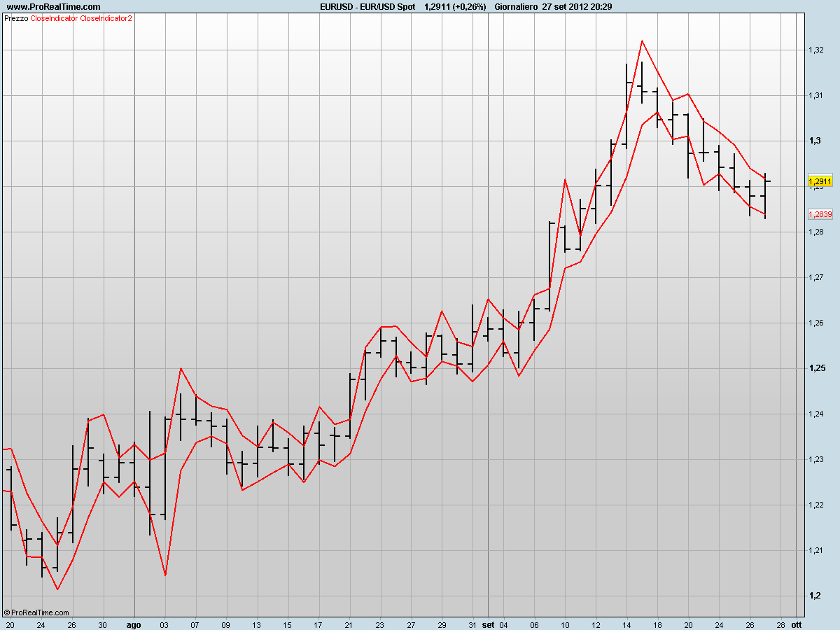
Task: Click the 31 date label on time axis
Action: point(472,624)
